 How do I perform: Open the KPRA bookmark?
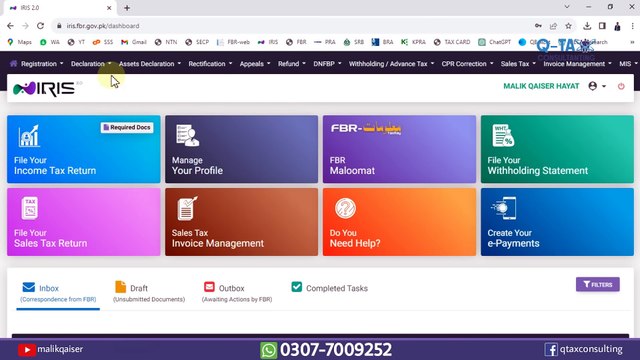coord(413,42)
